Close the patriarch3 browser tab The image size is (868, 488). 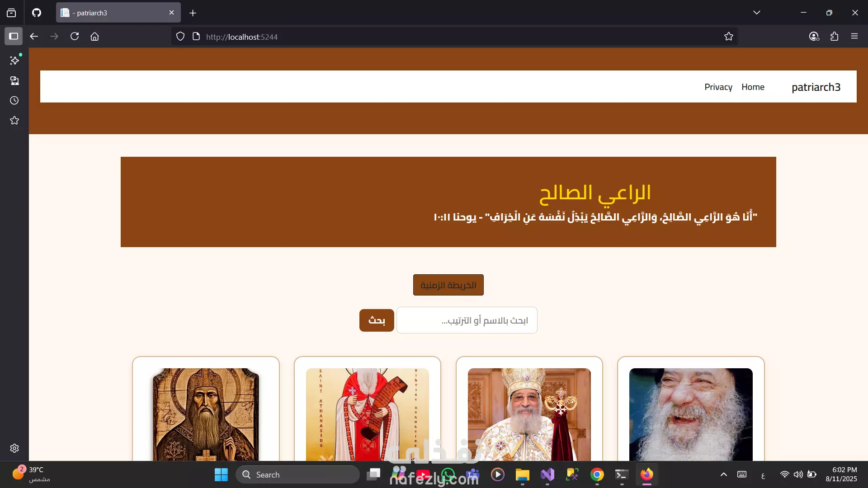click(171, 13)
